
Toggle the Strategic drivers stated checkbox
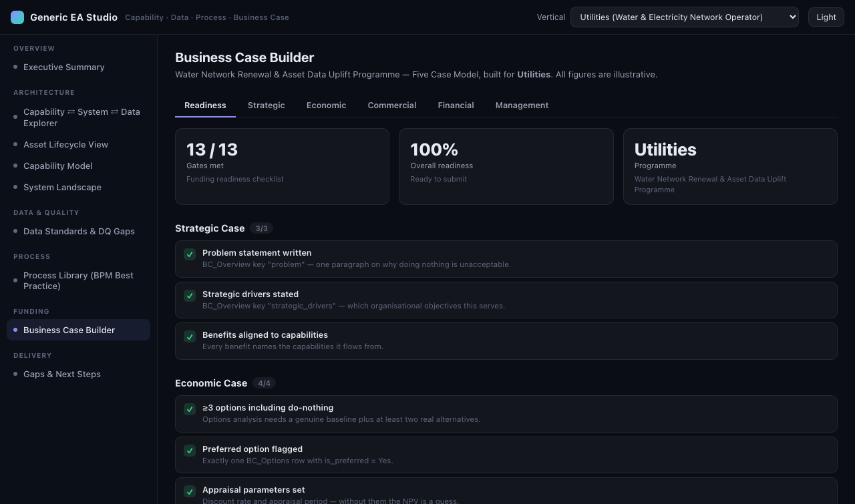[x=190, y=296]
